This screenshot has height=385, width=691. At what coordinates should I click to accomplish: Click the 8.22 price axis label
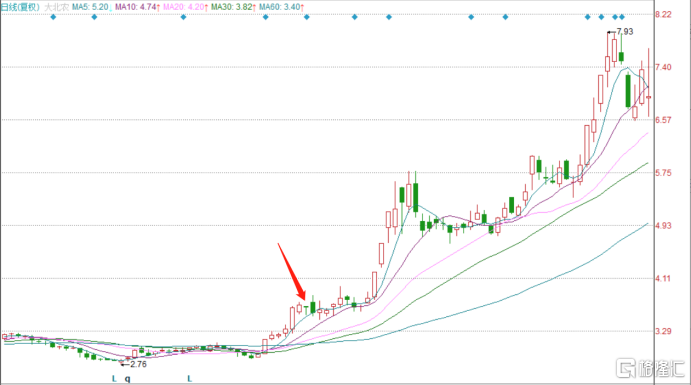click(x=663, y=15)
